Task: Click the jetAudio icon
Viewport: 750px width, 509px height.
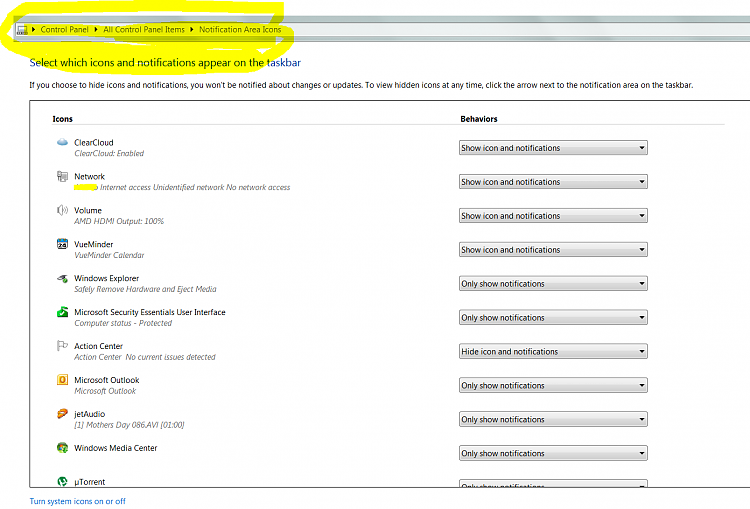Action: click(x=62, y=414)
